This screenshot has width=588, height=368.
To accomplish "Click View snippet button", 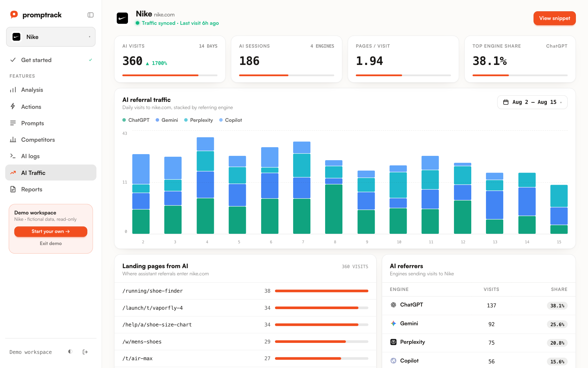I will pyautogui.click(x=555, y=18).
